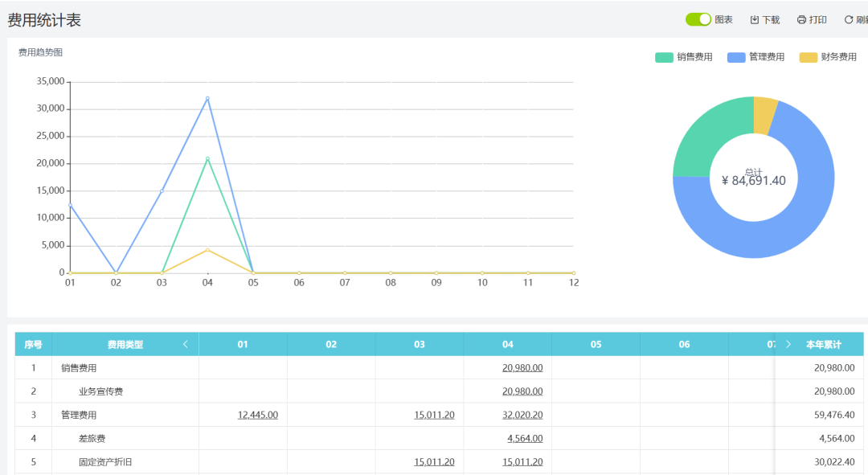This screenshot has height=475, width=868.
Task: Click the 管理费用 peak point at month 04
Action: click(207, 99)
